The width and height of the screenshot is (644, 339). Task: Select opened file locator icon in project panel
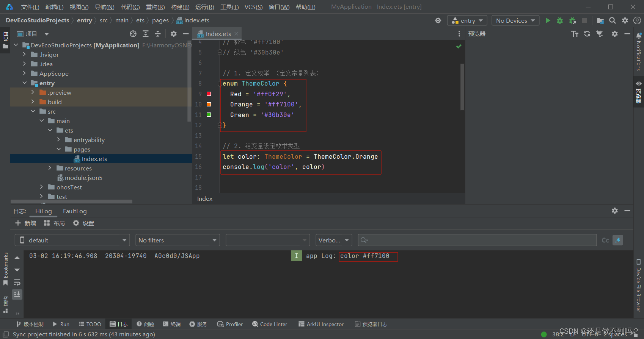pyautogui.click(x=133, y=34)
